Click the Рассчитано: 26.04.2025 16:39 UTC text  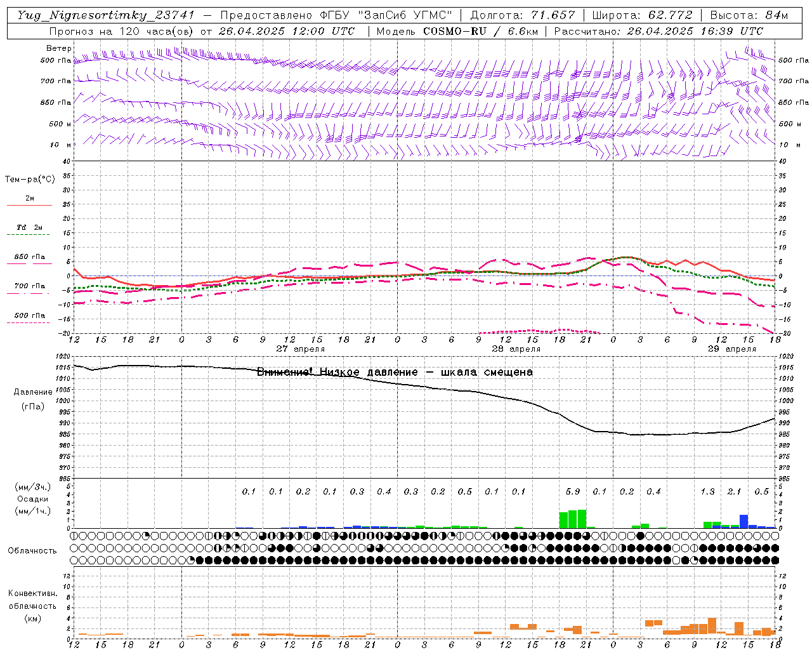[658, 31]
